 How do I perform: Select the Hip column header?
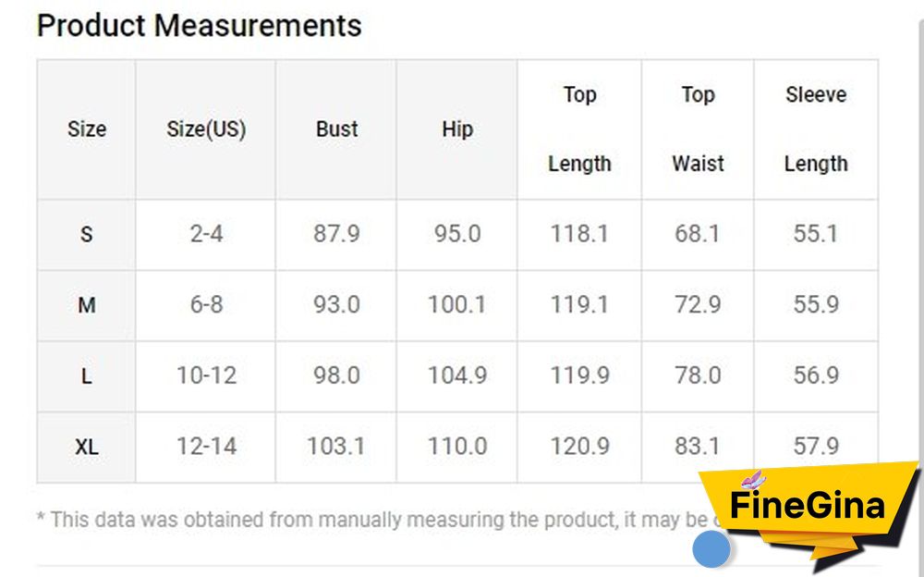[456, 129]
